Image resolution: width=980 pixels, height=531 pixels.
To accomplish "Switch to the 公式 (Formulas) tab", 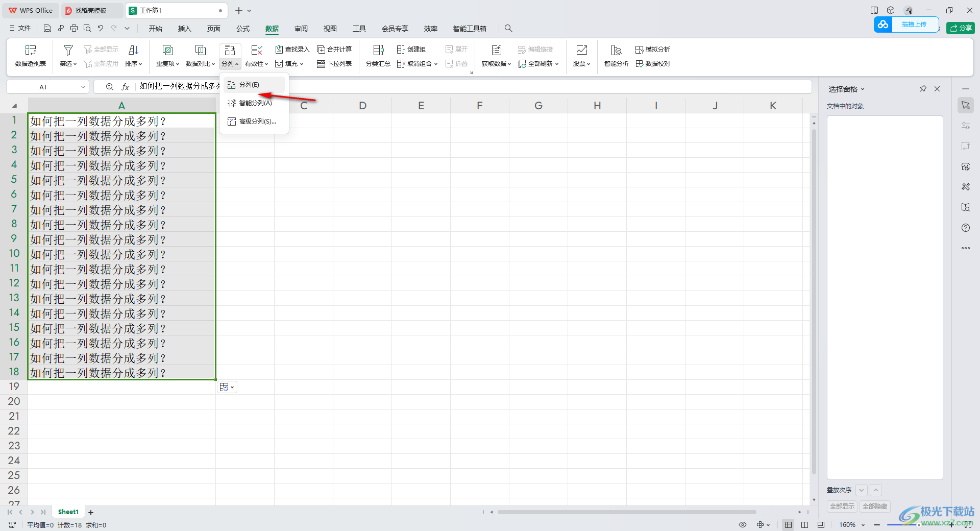I will click(x=243, y=29).
